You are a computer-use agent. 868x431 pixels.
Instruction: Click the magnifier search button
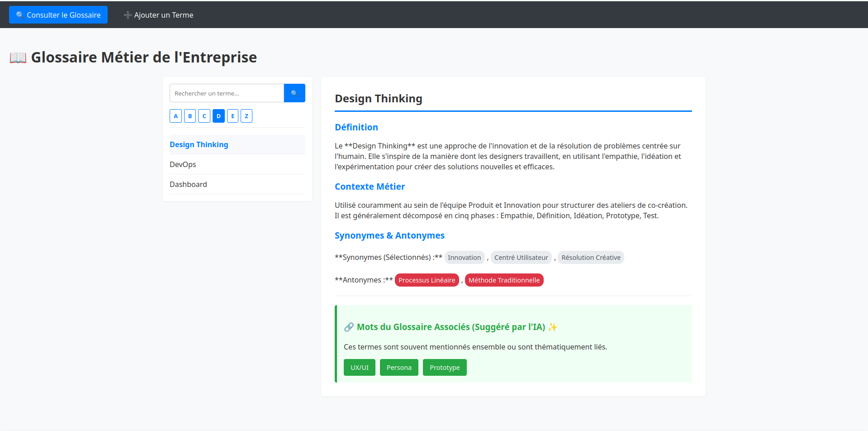click(294, 93)
